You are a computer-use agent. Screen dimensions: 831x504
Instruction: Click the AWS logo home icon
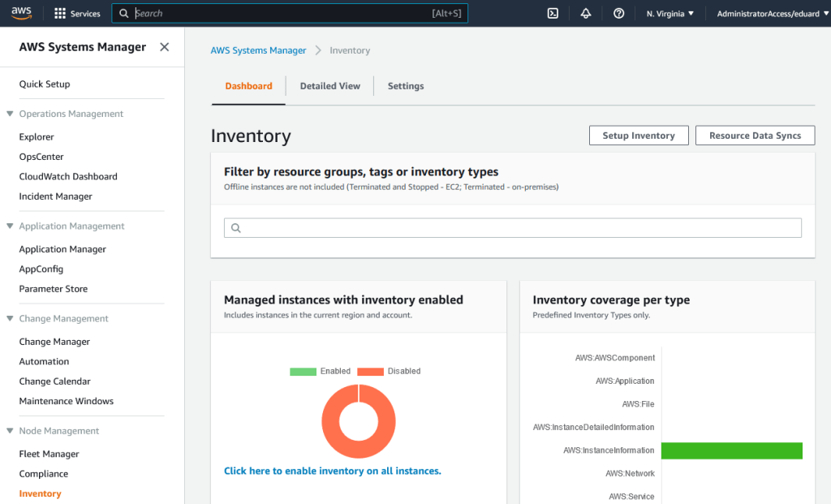tap(21, 13)
